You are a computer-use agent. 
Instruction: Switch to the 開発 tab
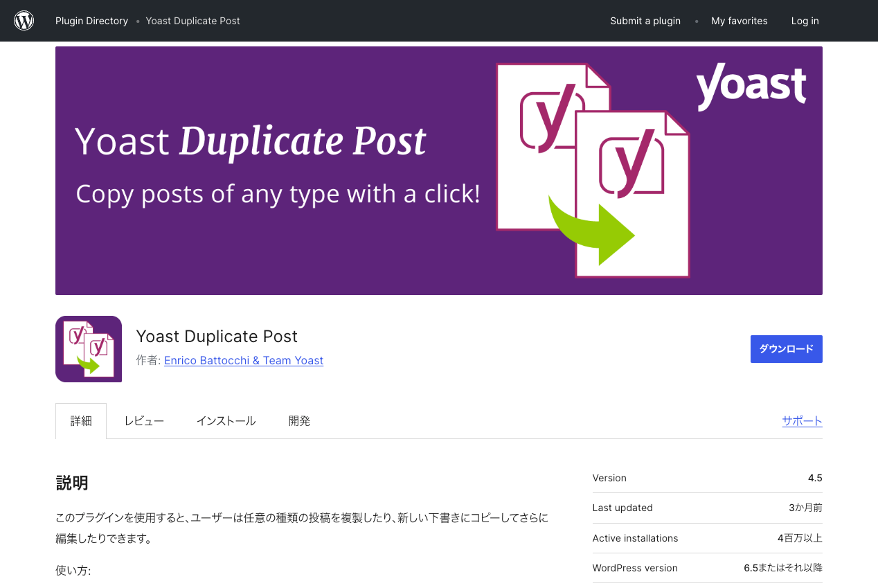coord(299,421)
